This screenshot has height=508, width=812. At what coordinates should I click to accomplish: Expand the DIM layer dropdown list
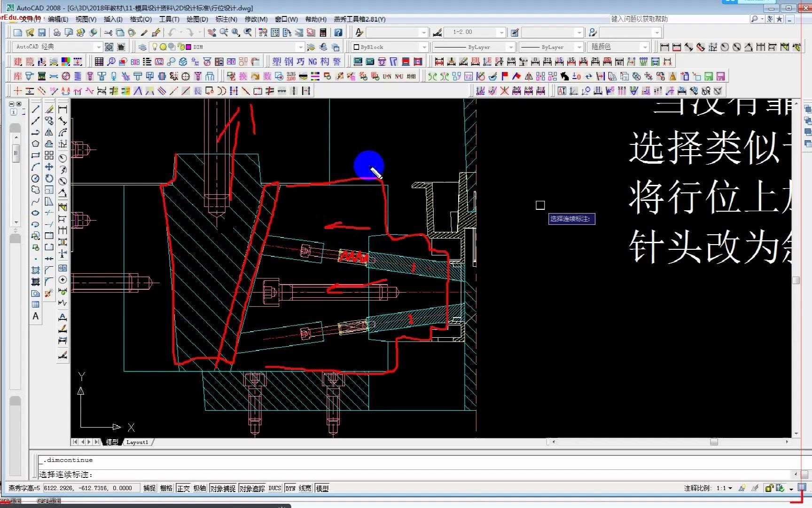301,47
